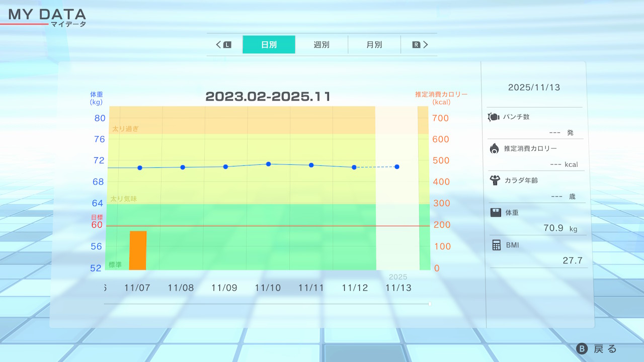Select the orange calorie bar on 11/07
The image size is (644, 362).
point(138,250)
